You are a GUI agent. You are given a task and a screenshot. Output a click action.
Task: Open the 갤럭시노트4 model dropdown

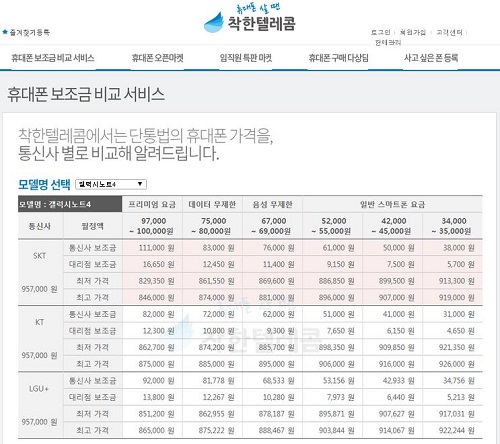(x=111, y=184)
